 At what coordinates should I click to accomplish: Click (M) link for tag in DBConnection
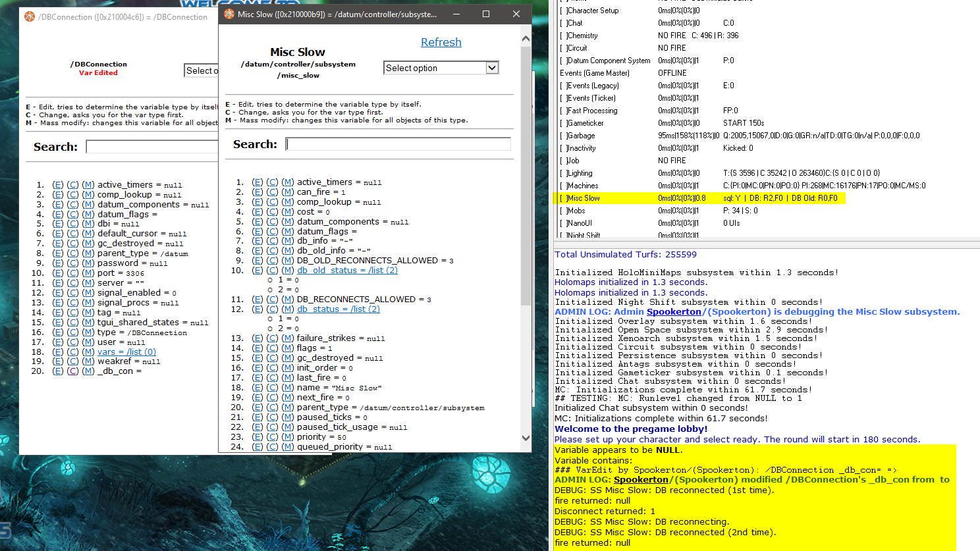click(88, 313)
